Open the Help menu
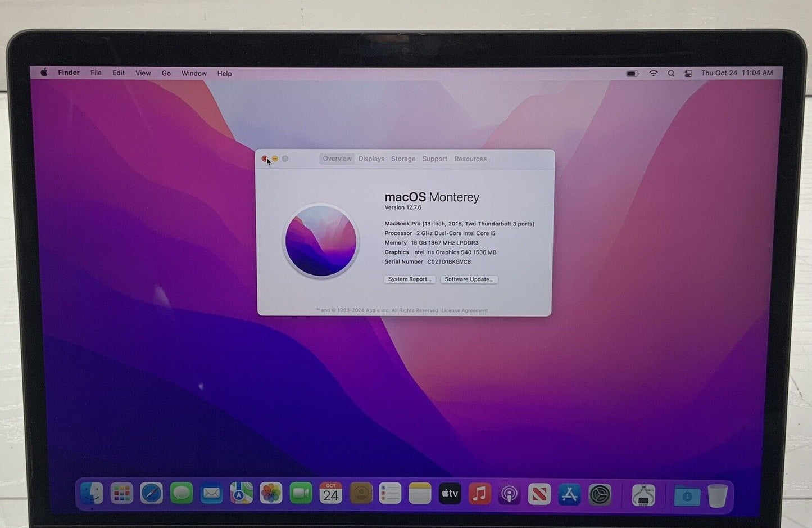The image size is (812, 528). click(224, 74)
